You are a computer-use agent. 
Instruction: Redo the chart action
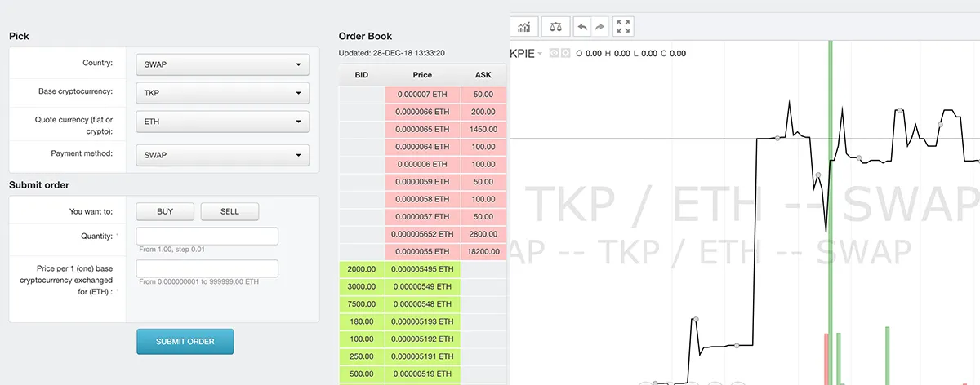tap(600, 27)
